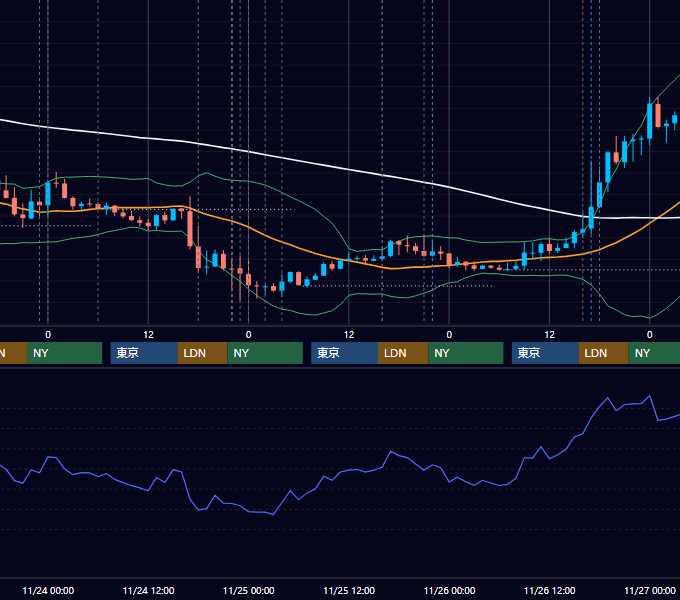The image size is (680, 600).
Task: Click the 11/26 12:00 date label
Action: pos(549,590)
